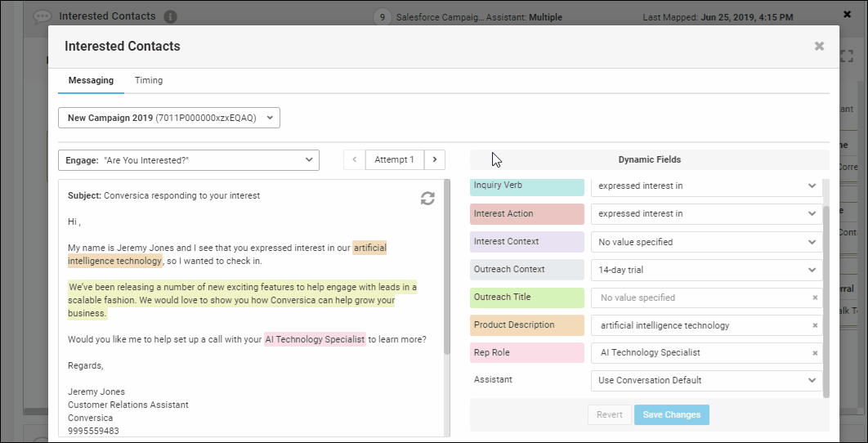Click "Assistant: Multiple" text in background header
The image size is (868, 443).
pos(524,17)
